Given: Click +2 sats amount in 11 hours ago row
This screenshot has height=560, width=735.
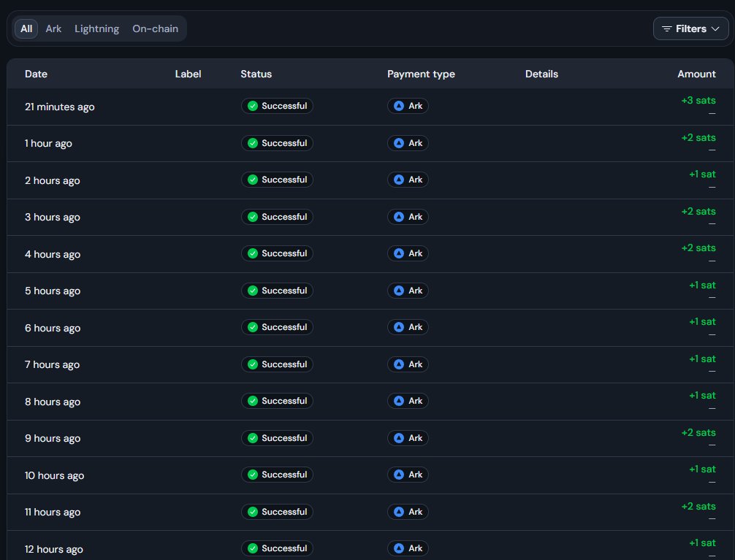Looking at the screenshot, I should pos(698,507).
